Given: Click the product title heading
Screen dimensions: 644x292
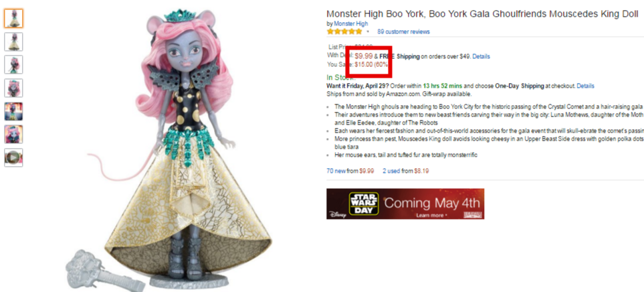Looking at the screenshot, I should coord(482,14).
